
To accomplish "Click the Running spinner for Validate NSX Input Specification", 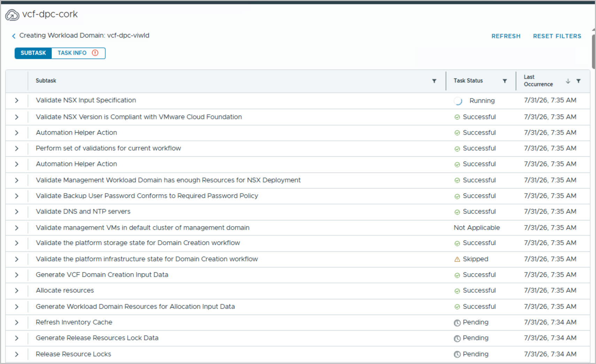I will [x=458, y=101].
